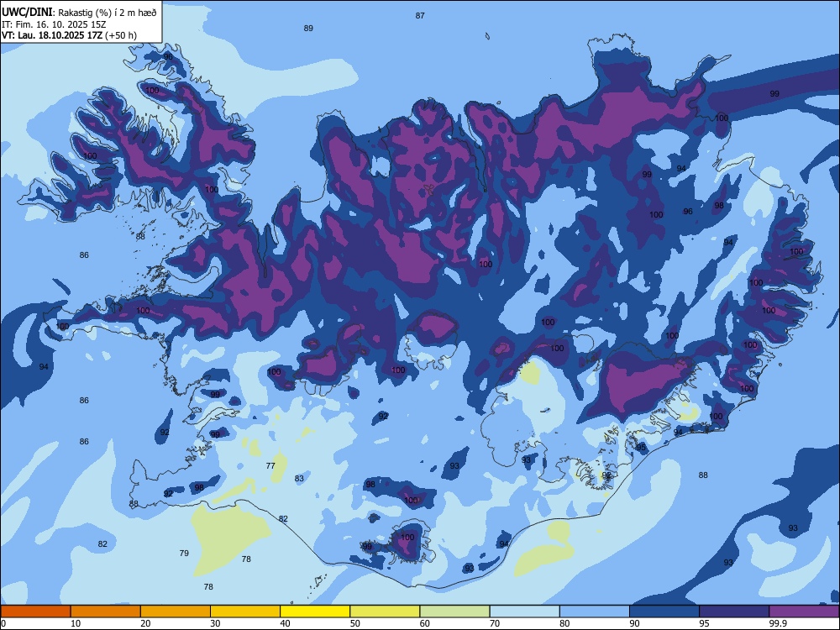Image resolution: width=840 pixels, height=630 pixels.
Task: Select the orange 10–20 legend swatch
Action: (106, 612)
